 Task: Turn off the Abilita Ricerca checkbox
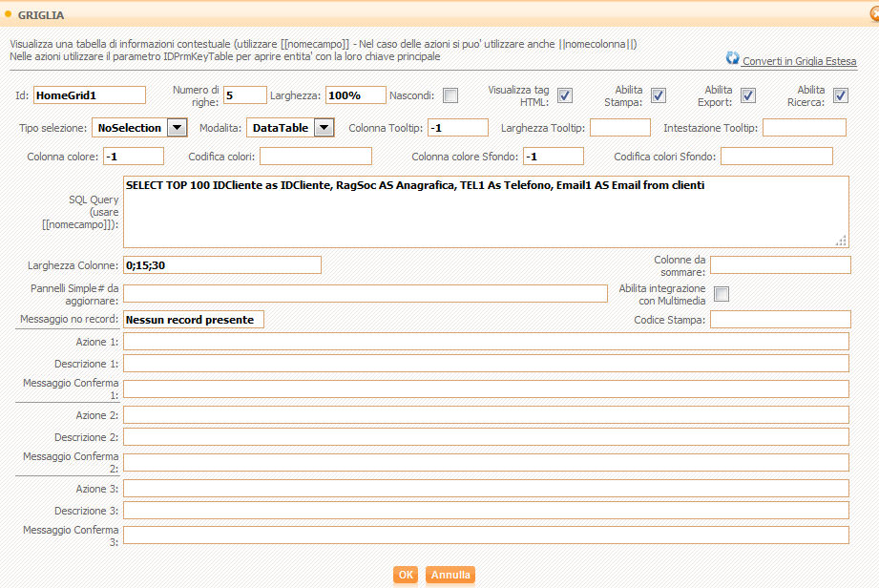click(840, 95)
